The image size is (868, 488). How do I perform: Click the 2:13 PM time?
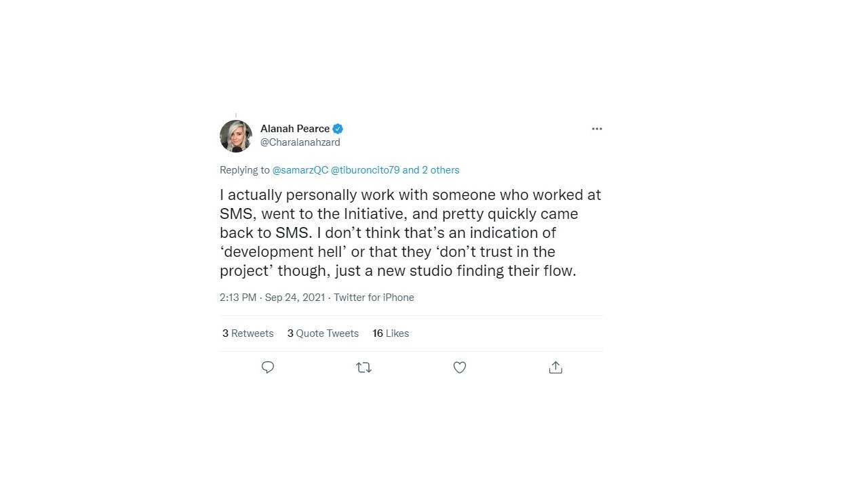click(238, 298)
